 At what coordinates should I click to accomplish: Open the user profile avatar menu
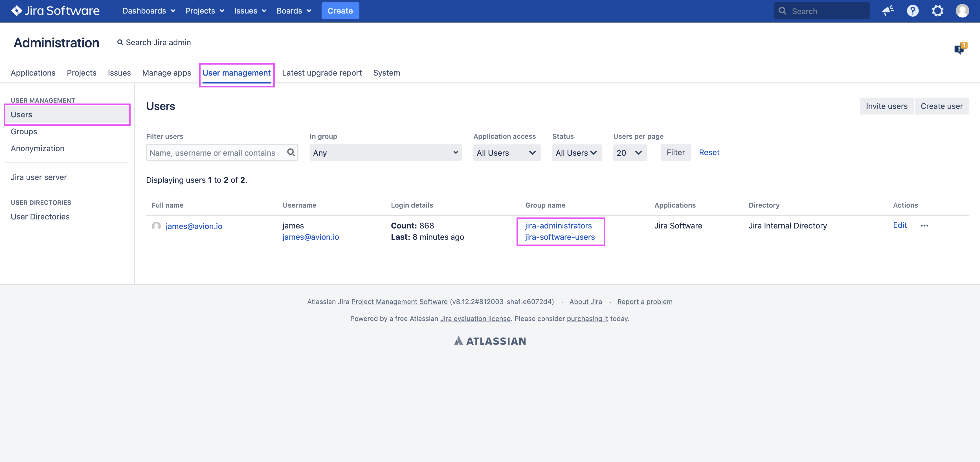pyautogui.click(x=962, y=11)
